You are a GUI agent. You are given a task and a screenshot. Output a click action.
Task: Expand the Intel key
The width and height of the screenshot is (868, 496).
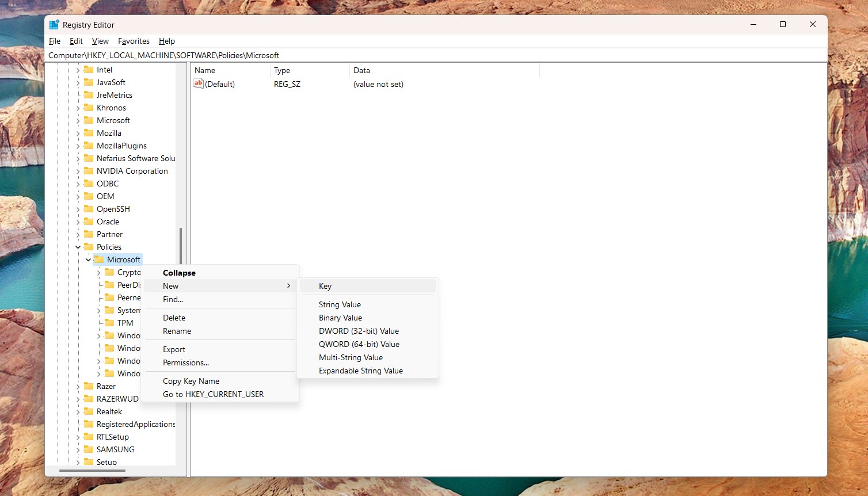(78, 70)
